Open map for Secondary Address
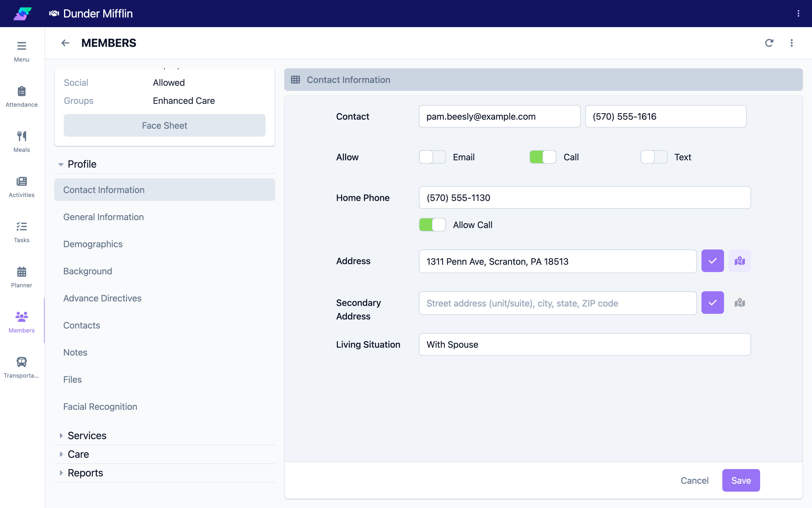Viewport: 812px width, 508px height. pyautogui.click(x=740, y=303)
